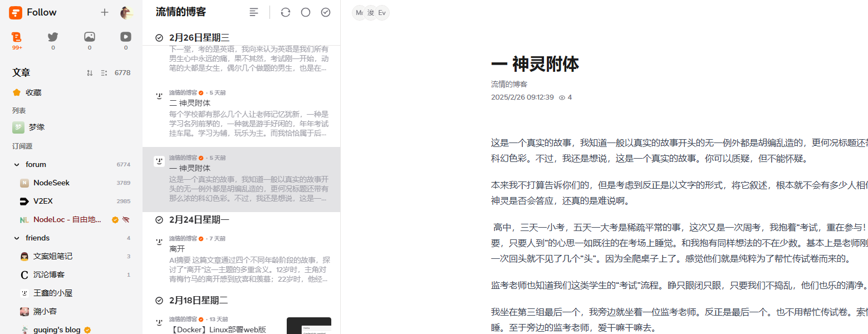Select the NodeSeek feed

[51, 183]
